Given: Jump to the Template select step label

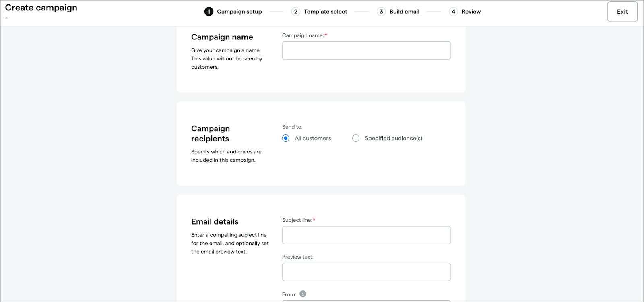Looking at the screenshot, I should 326,12.
